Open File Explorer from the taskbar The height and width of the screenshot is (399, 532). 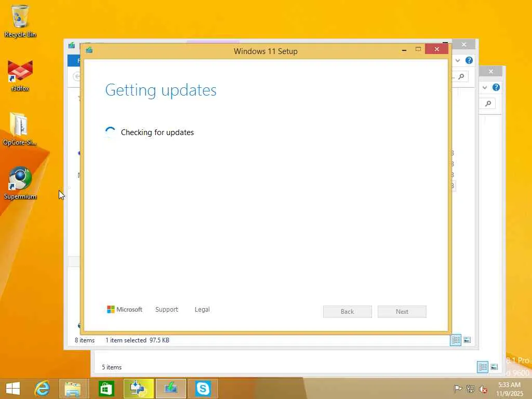point(73,389)
